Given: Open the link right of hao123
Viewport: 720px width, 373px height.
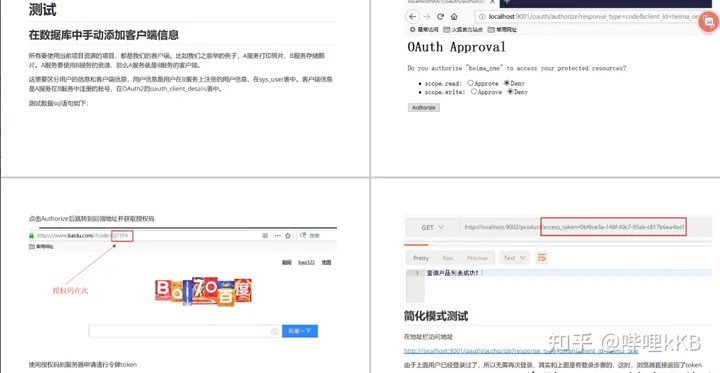Looking at the screenshot, I should coord(326,263).
